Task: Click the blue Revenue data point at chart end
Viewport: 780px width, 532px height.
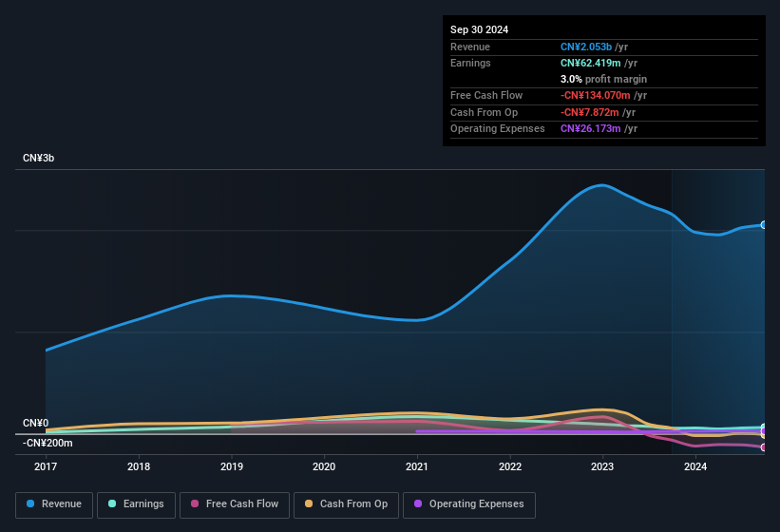Action: pos(764,225)
